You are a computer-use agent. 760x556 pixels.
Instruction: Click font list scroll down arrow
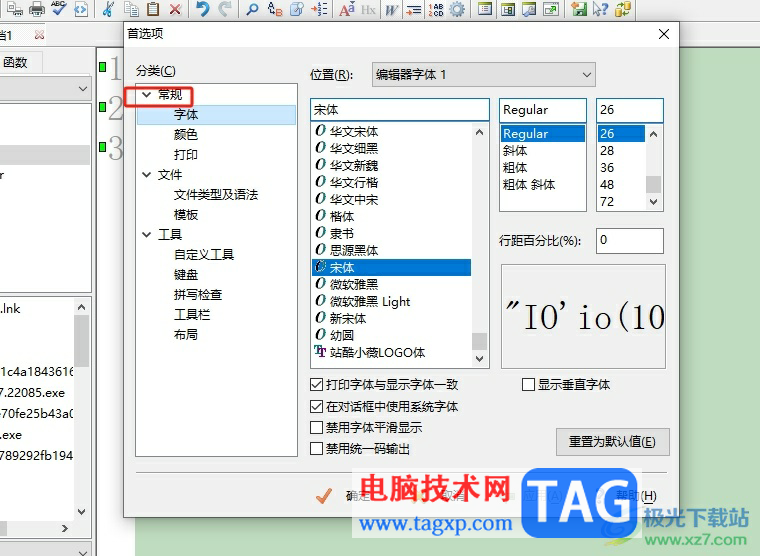479,359
